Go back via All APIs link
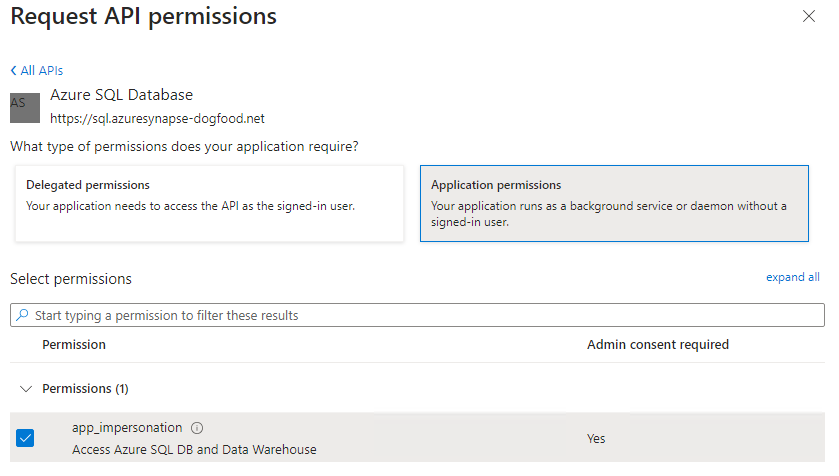 (x=37, y=71)
